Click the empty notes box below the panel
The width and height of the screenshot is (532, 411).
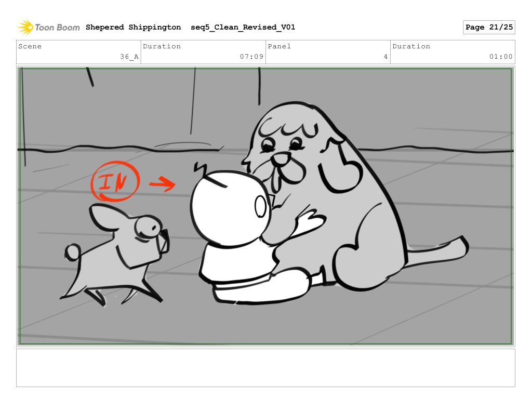click(265, 367)
